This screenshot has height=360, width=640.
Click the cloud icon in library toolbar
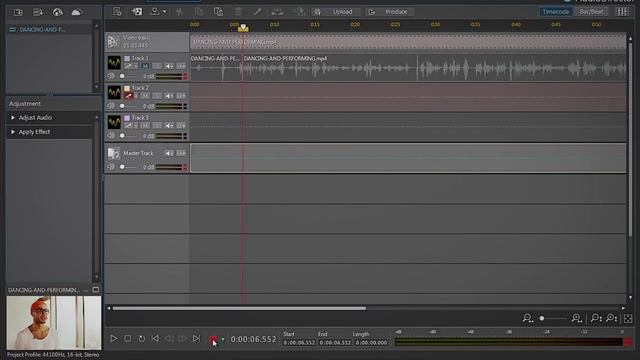[x=76, y=12]
